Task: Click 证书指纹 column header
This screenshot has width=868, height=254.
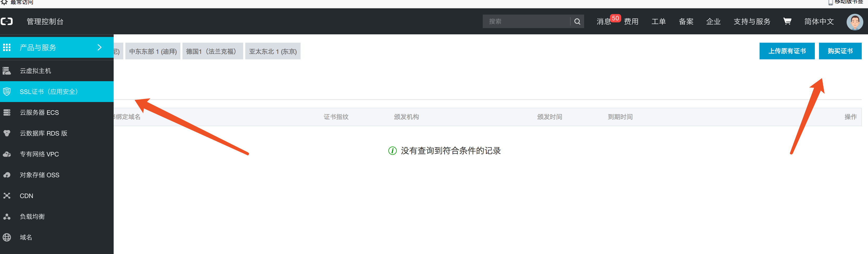Action: 336,117
